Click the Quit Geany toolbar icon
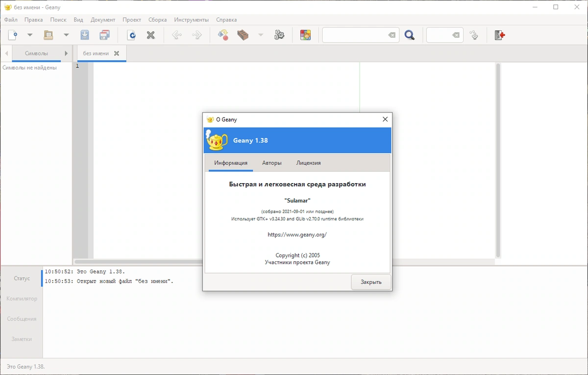 500,35
